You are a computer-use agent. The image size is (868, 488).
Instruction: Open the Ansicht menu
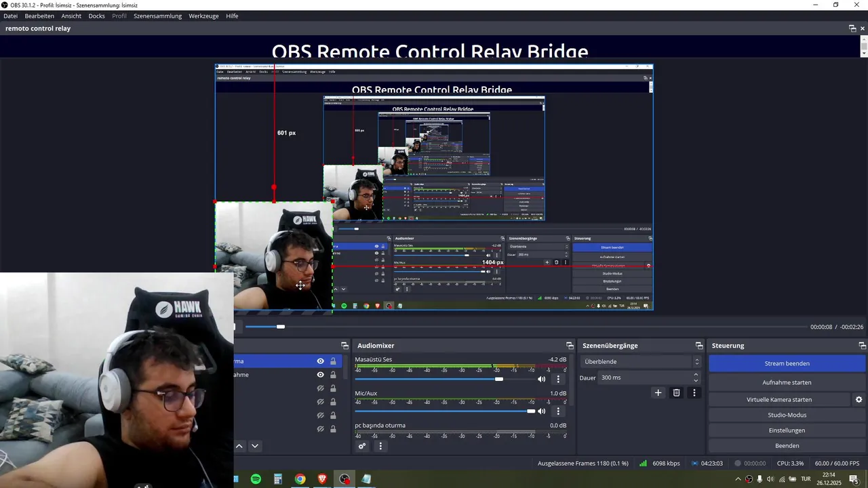pos(71,16)
